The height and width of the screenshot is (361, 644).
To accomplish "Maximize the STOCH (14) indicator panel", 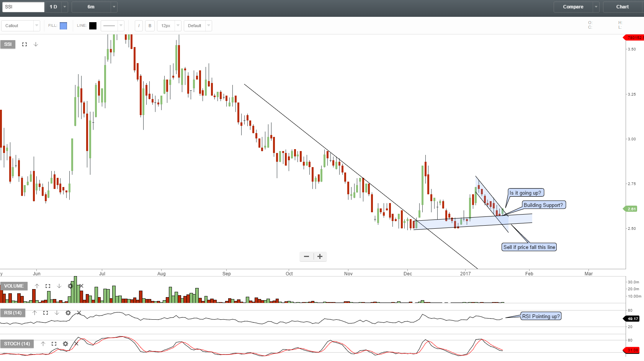I will [x=54, y=344].
